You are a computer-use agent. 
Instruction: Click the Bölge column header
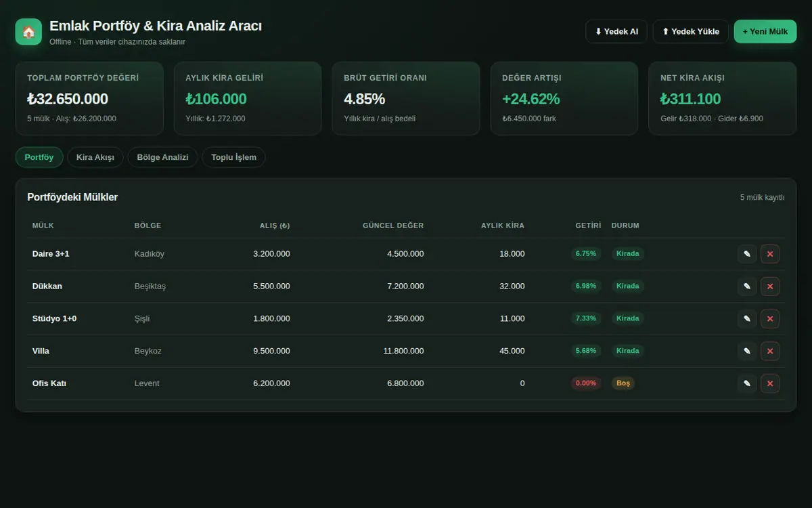(148, 226)
